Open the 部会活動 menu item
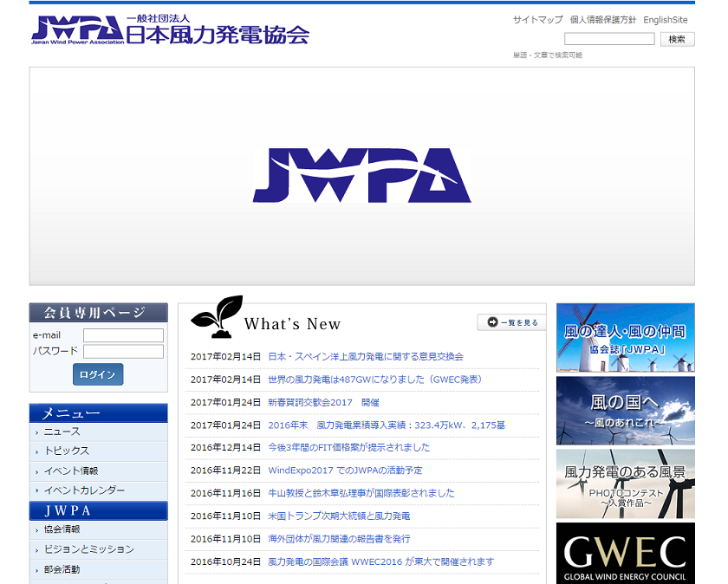Image resolution: width=728 pixels, height=584 pixels. [x=99, y=569]
